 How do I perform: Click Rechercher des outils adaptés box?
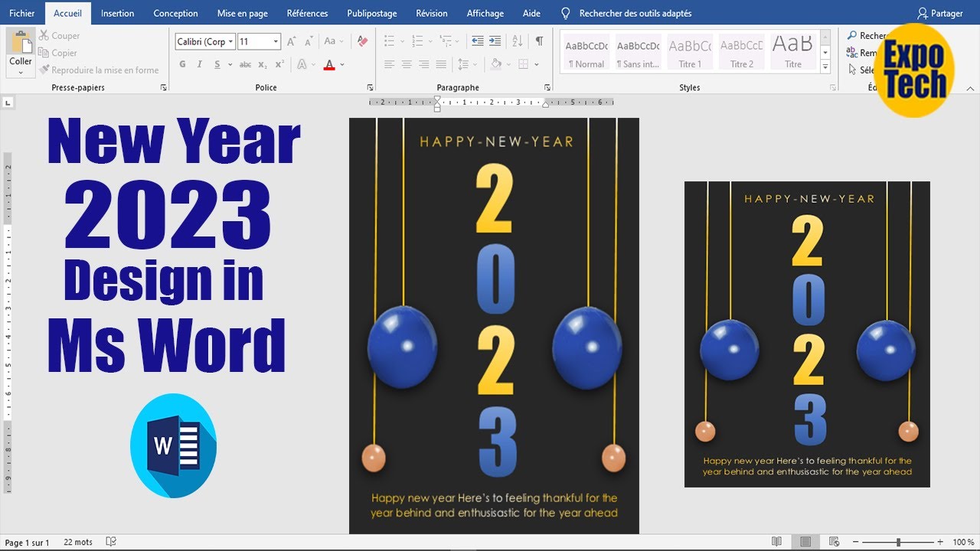[635, 13]
